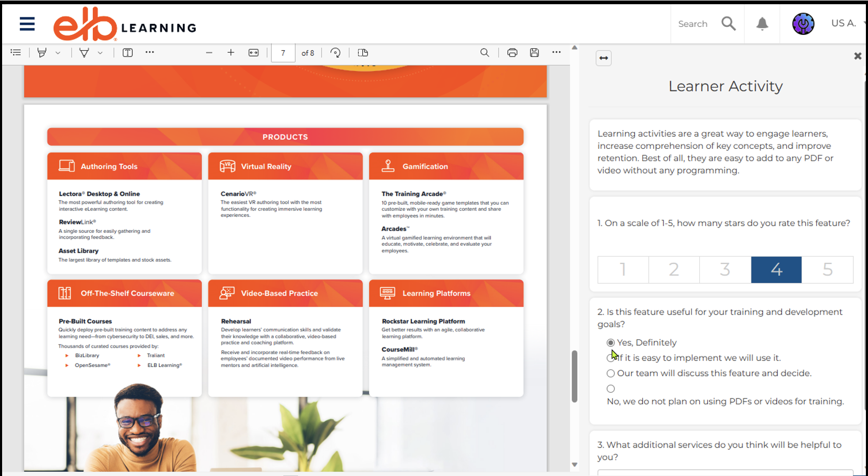
Task: Open the toolbar overflow ellipsis menu
Action: click(149, 52)
